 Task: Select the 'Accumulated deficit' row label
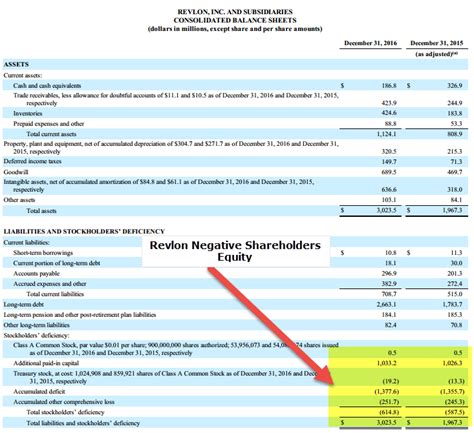pos(39,392)
